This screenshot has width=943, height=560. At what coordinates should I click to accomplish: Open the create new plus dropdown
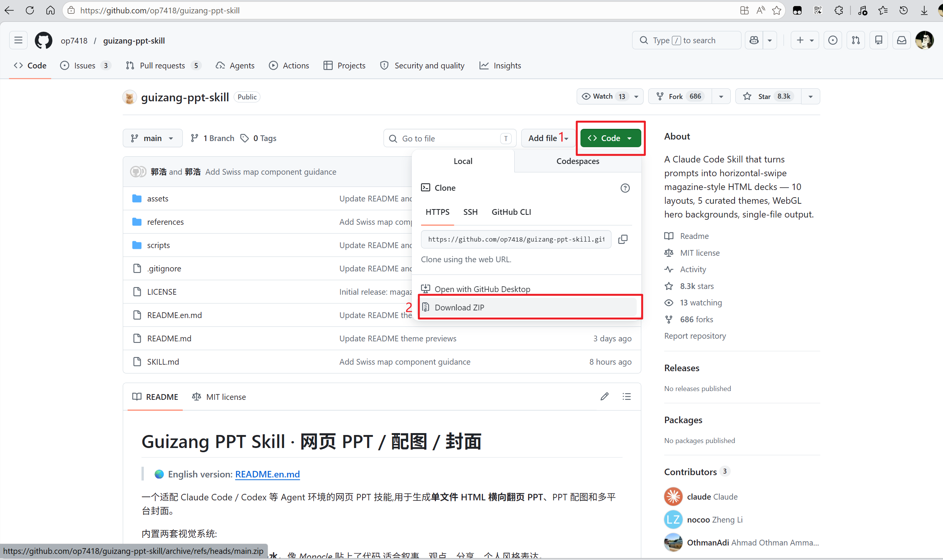(805, 40)
